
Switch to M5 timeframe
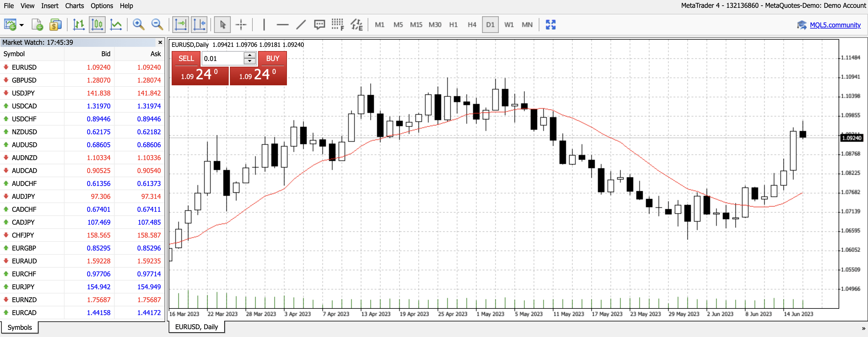click(x=398, y=25)
